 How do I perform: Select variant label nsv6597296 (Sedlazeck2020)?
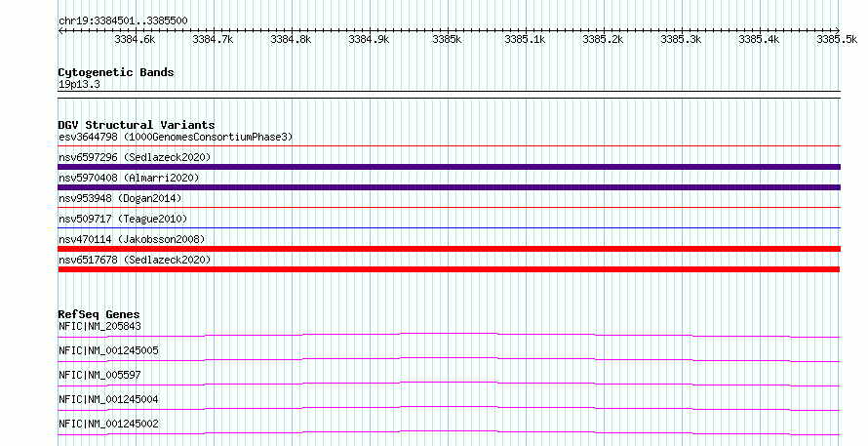[x=135, y=157]
